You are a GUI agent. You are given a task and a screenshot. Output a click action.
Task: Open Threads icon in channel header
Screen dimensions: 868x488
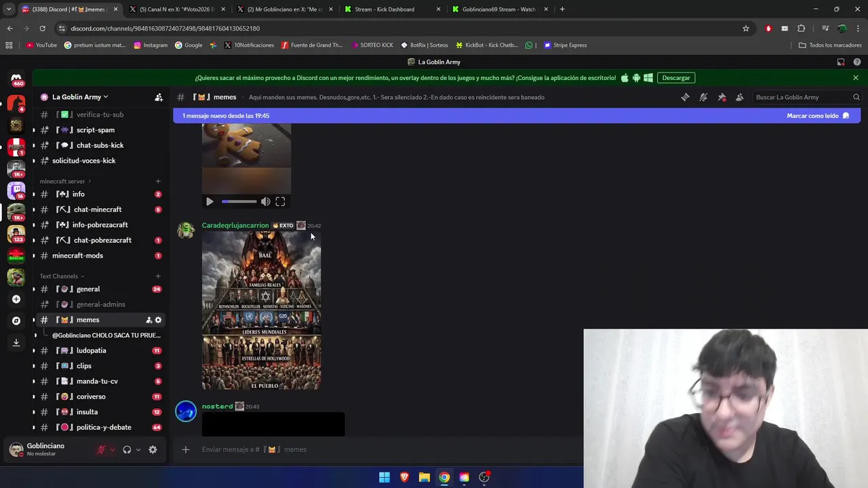coord(686,97)
